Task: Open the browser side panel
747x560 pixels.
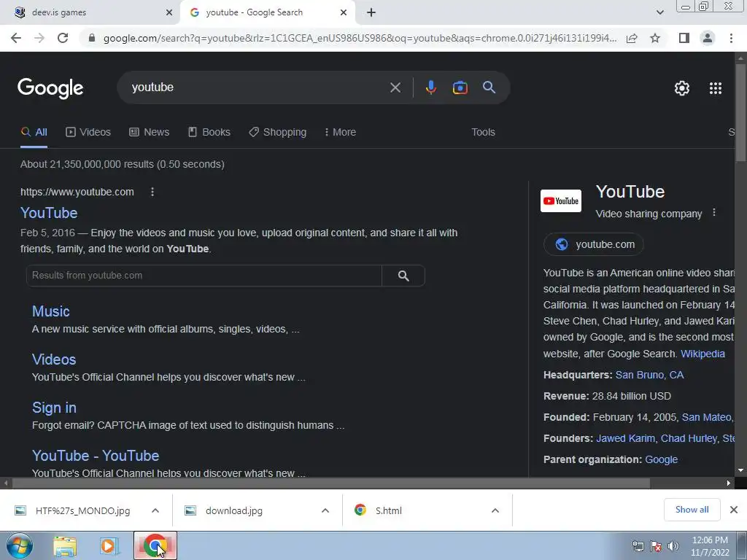Action: click(x=684, y=38)
